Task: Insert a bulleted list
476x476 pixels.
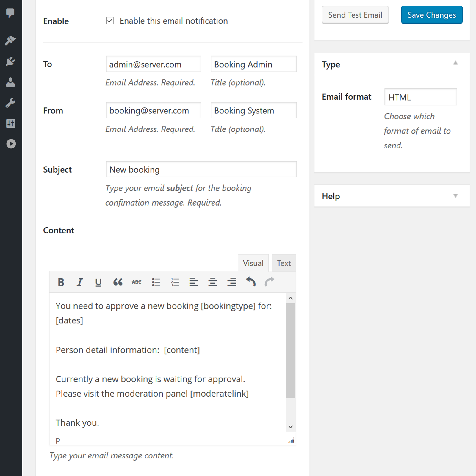Action: click(156, 282)
